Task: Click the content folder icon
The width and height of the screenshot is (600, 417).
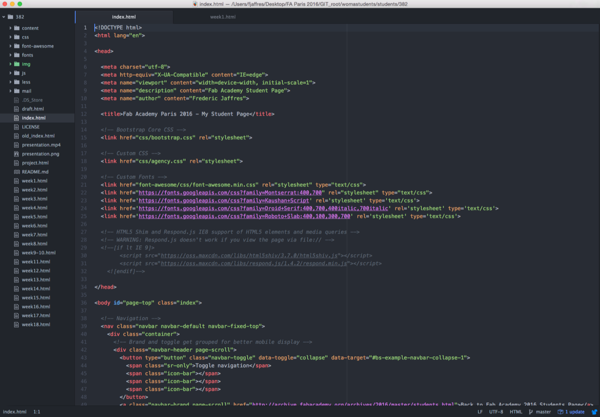Action: [17, 28]
